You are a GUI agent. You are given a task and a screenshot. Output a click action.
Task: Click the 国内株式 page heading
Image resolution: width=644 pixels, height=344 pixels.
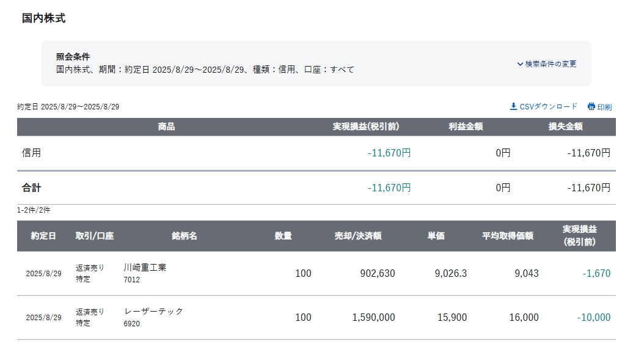pyautogui.click(x=43, y=18)
